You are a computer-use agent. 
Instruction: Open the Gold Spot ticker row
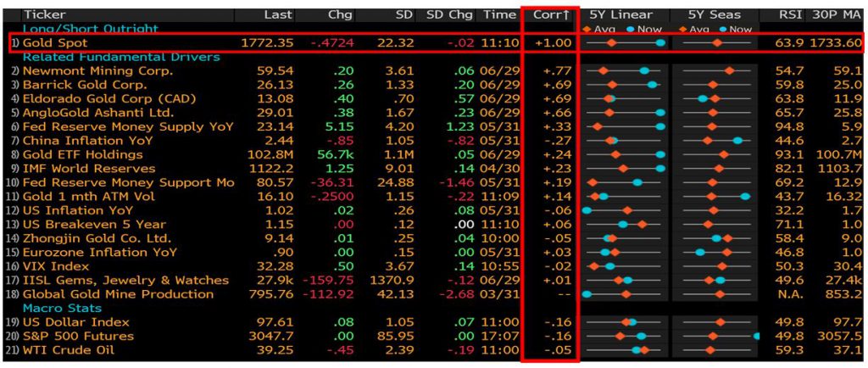pyautogui.click(x=437, y=42)
